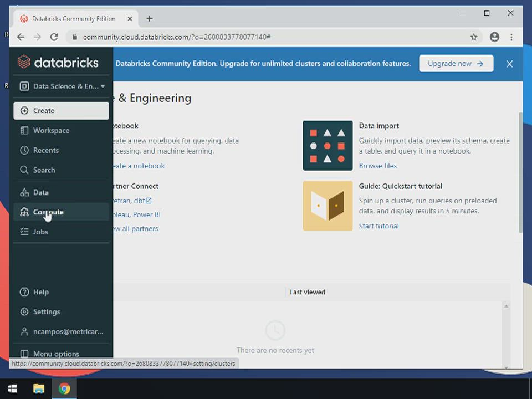Click the address bar URL field

(272, 37)
